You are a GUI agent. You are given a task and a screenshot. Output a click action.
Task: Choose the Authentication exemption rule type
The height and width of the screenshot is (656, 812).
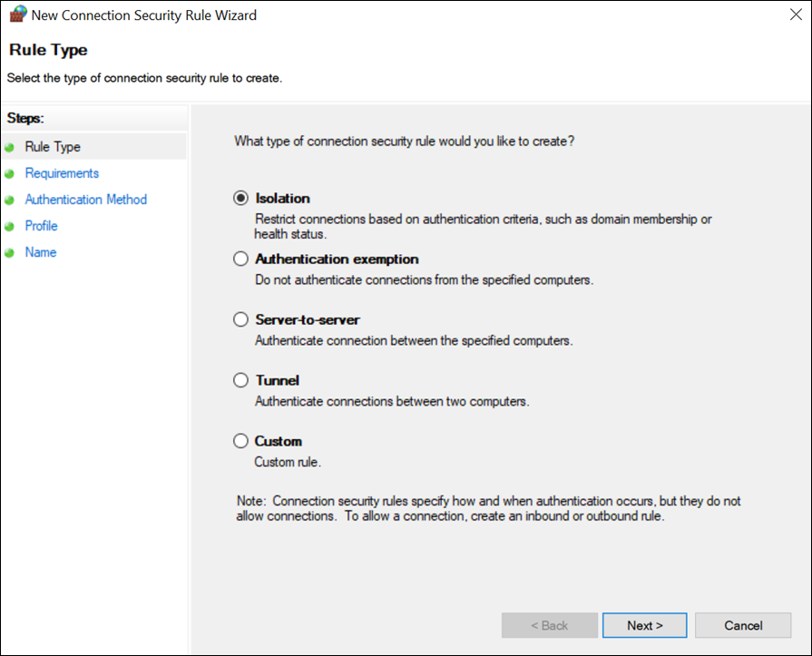point(240,259)
